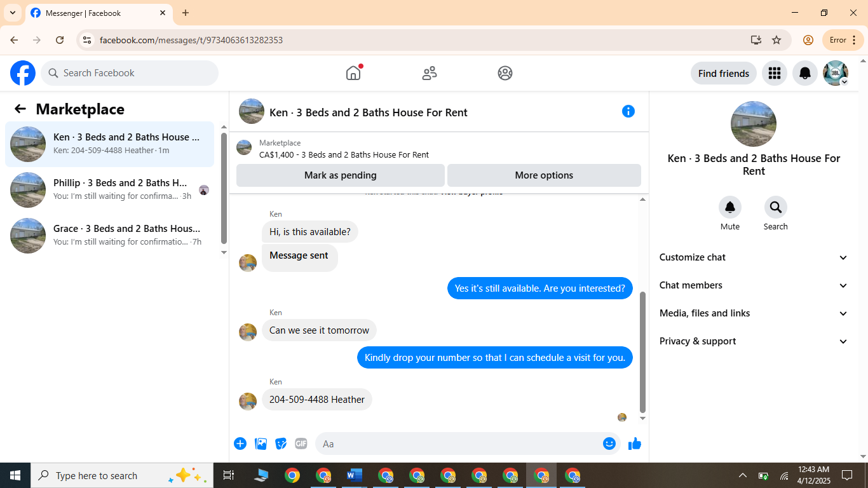The image size is (868, 488).
Task: Open more actions plus icon in composer
Action: pos(240,444)
